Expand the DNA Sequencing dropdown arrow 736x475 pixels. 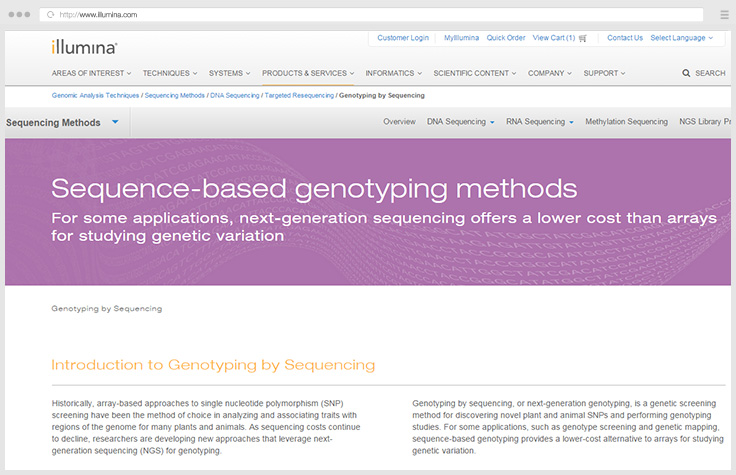492,122
